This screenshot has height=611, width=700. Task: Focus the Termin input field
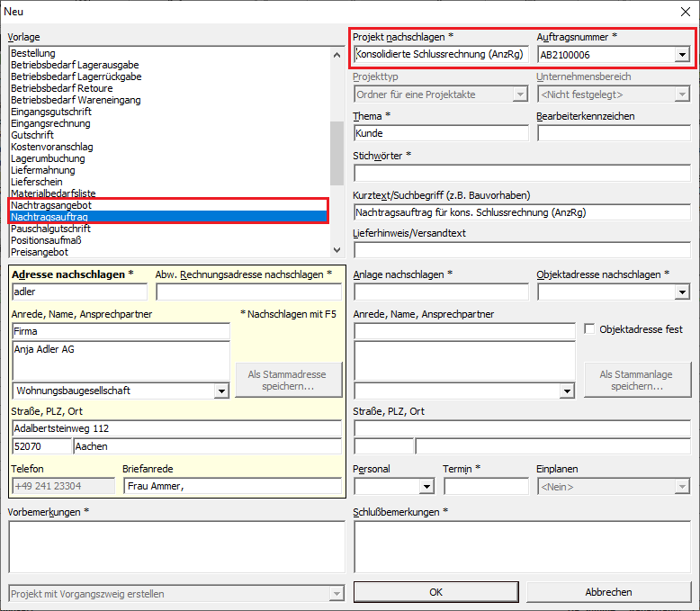click(x=485, y=487)
